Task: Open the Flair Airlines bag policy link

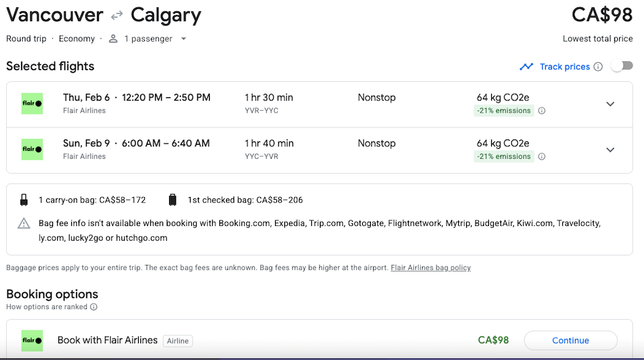Action: point(431,267)
